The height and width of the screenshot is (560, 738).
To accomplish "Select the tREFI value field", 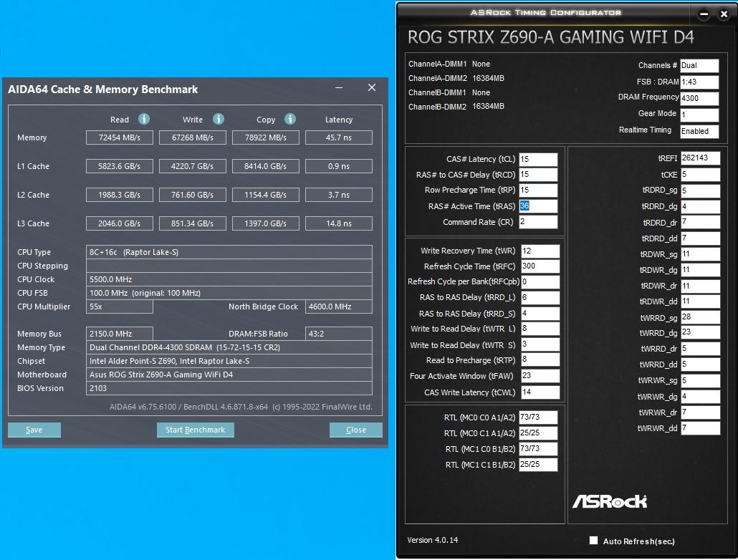I will [x=700, y=158].
